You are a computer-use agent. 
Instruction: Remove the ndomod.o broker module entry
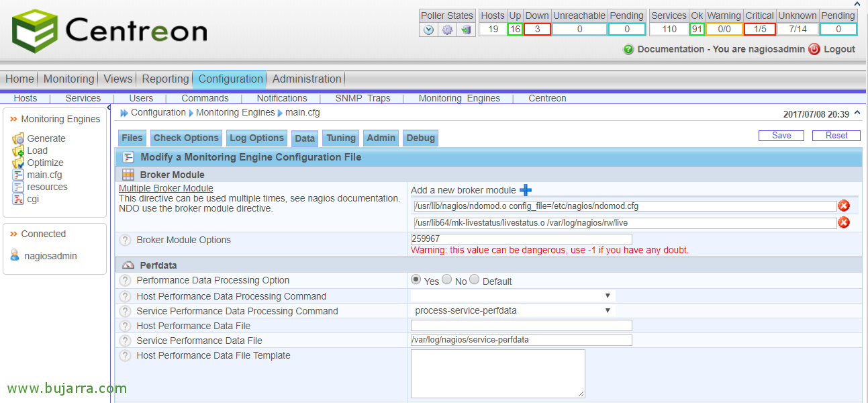click(x=844, y=206)
